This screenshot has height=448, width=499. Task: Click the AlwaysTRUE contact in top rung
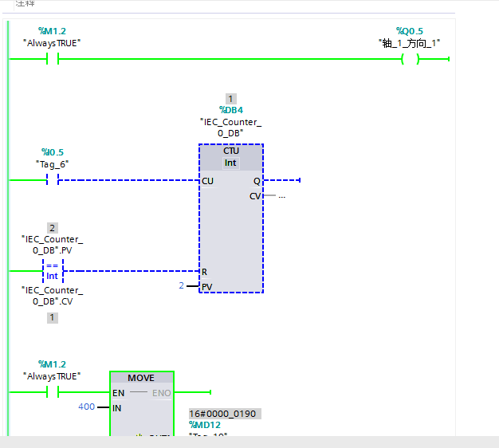coord(53,59)
